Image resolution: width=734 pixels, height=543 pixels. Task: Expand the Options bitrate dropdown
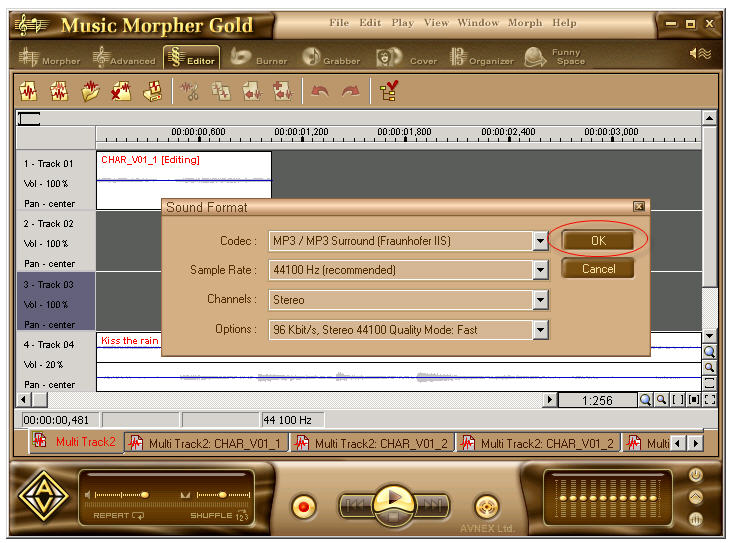point(540,330)
